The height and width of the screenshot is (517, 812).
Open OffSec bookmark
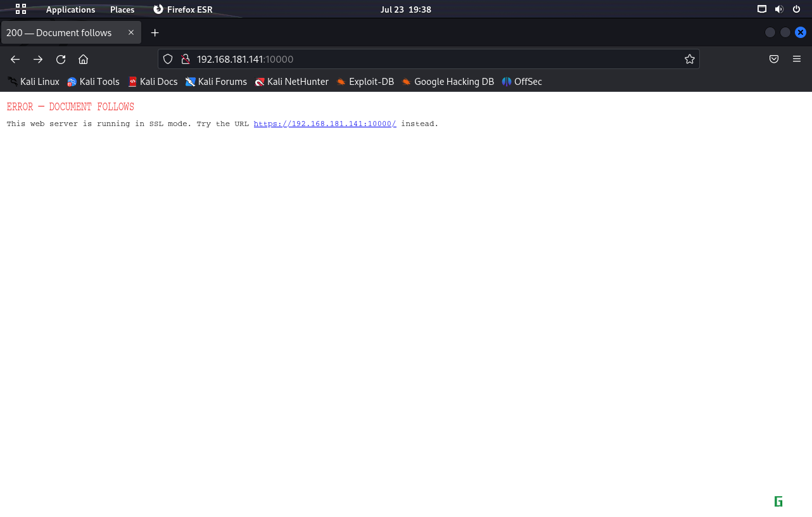522,81
